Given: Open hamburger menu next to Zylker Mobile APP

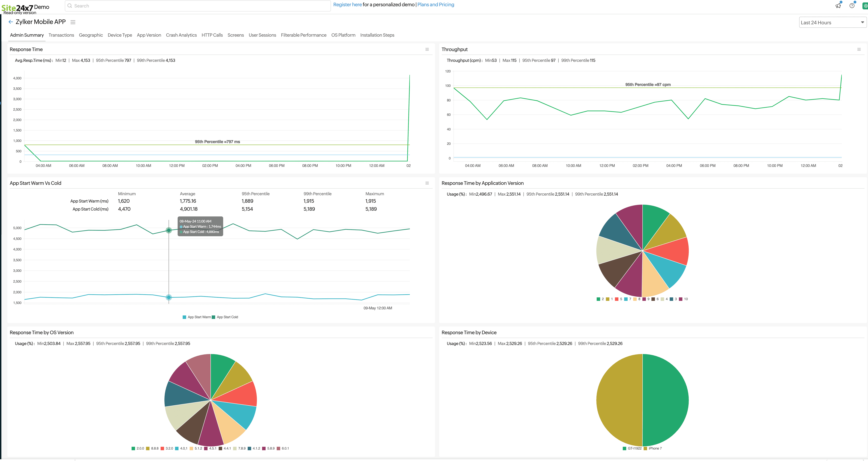Looking at the screenshot, I should (73, 22).
